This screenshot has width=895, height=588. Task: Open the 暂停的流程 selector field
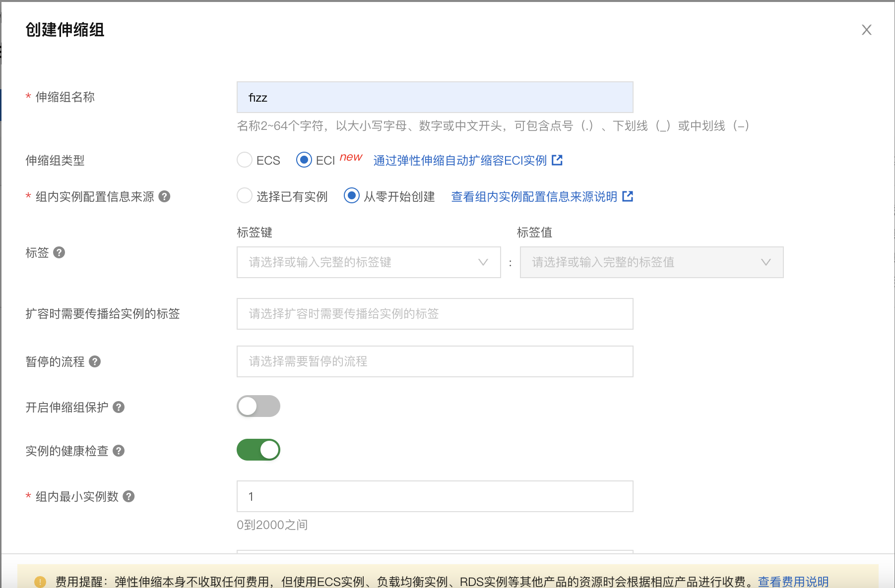[435, 361]
